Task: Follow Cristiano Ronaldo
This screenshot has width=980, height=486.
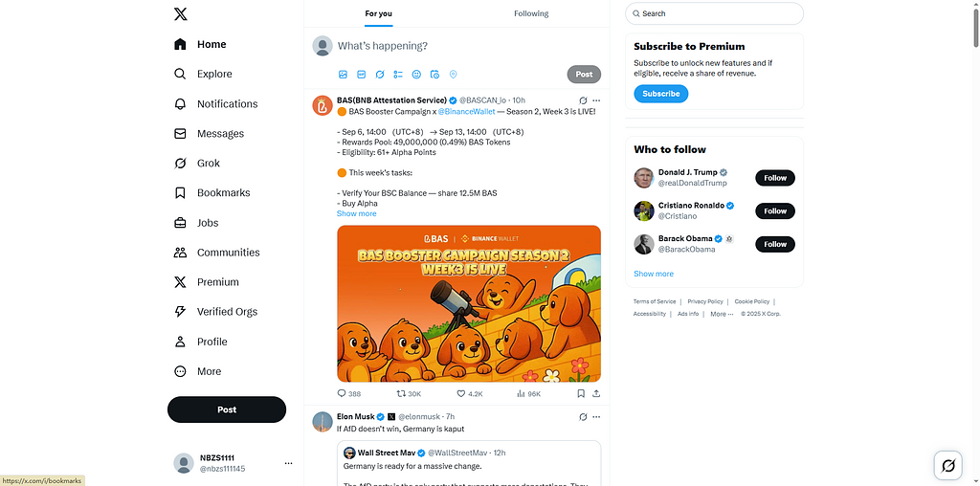Action: [775, 210]
